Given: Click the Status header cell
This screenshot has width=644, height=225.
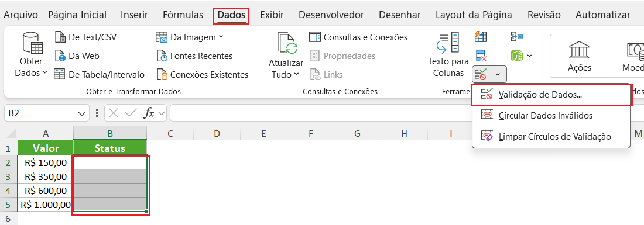Looking at the screenshot, I should (x=110, y=148).
